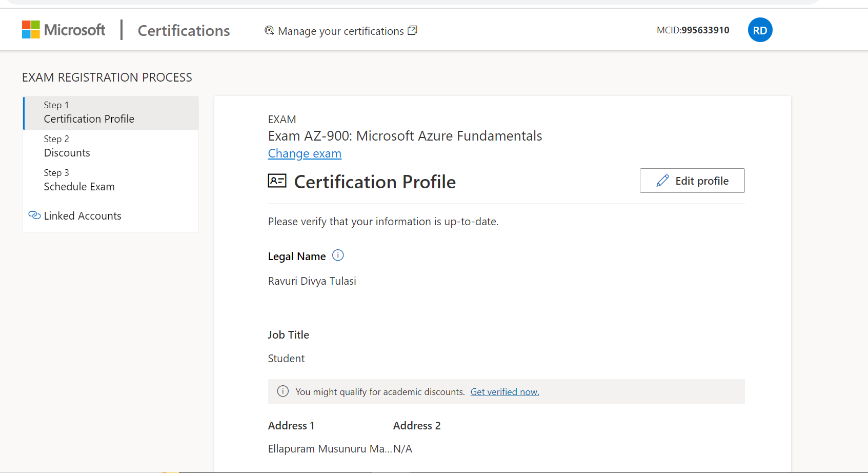Click the Change exam link
The width and height of the screenshot is (868, 473).
(x=305, y=154)
